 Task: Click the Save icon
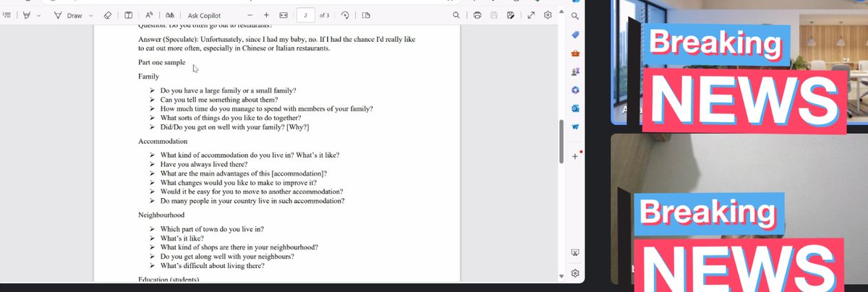click(494, 14)
